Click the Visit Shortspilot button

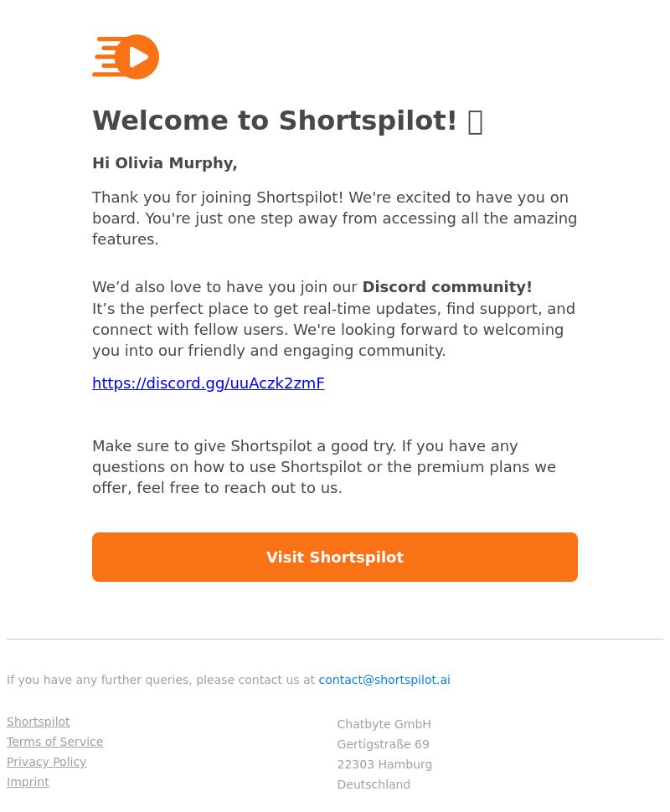coord(335,557)
